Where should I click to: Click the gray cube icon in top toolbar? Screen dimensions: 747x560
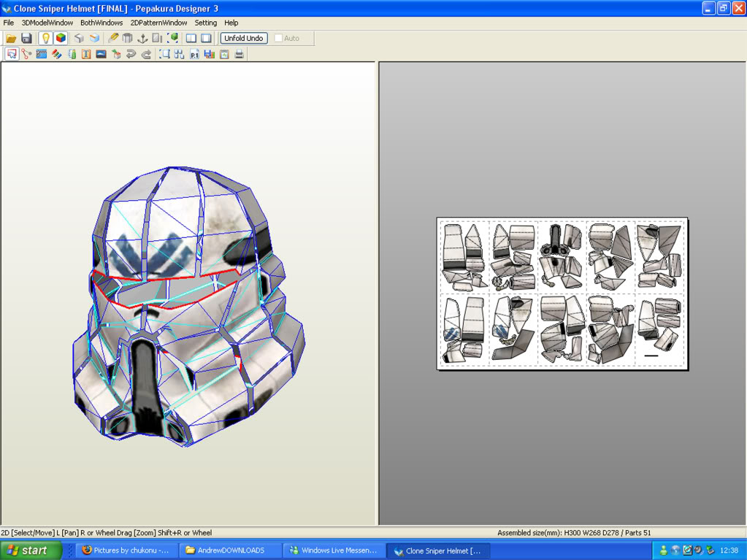[x=79, y=38]
